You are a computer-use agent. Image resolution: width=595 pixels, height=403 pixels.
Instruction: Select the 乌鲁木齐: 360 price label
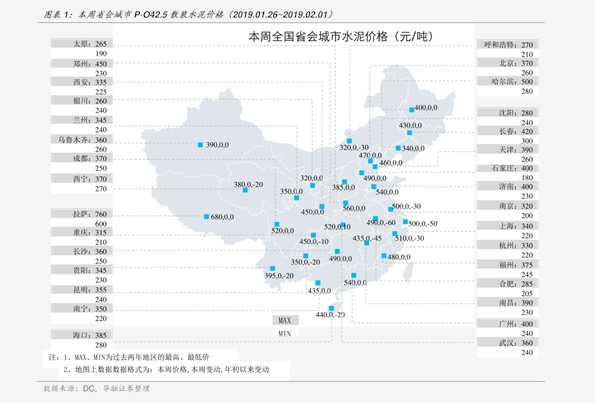82,140
